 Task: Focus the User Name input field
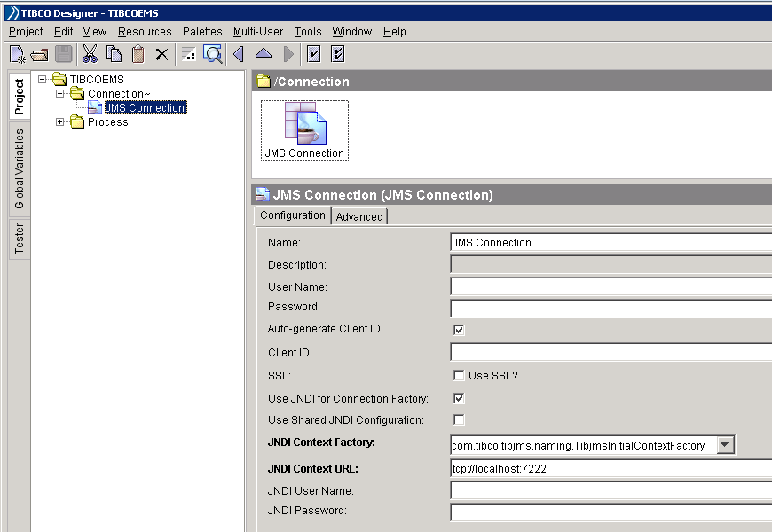pos(611,287)
